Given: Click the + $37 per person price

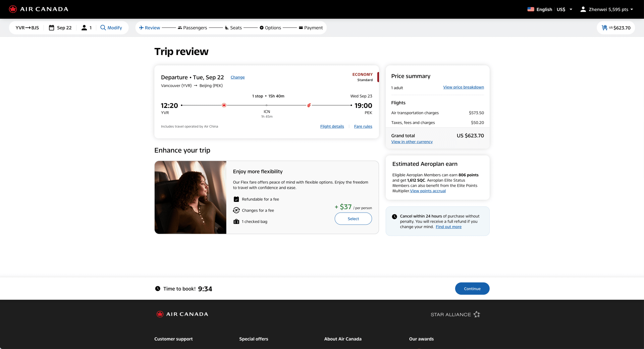Looking at the screenshot, I should tap(353, 207).
